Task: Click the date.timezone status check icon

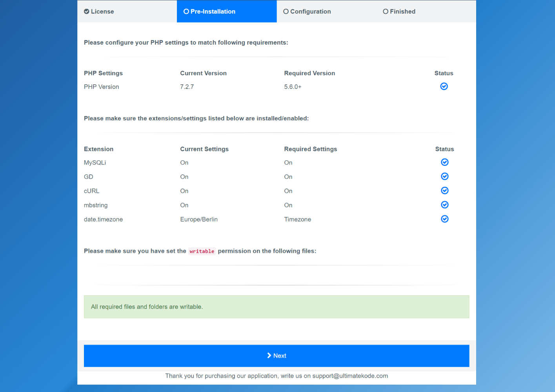Action: [445, 219]
